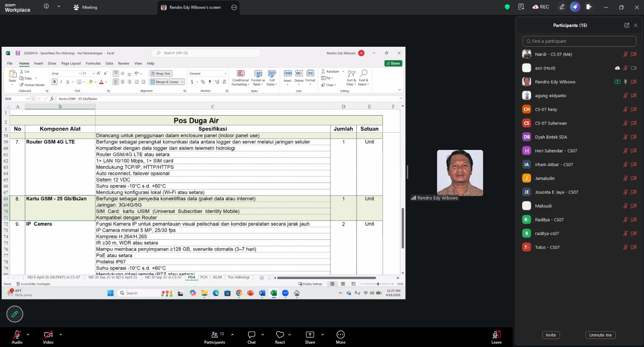The image size is (644, 347).
Task: Open Excel Name Box dropdown
Action: pos(28,99)
